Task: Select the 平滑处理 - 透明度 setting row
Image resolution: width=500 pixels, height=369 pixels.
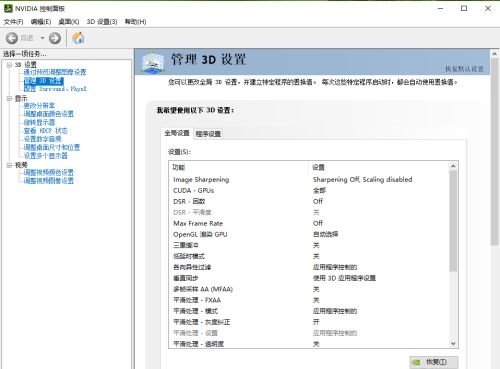Action: pyautogui.click(x=309, y=344)
